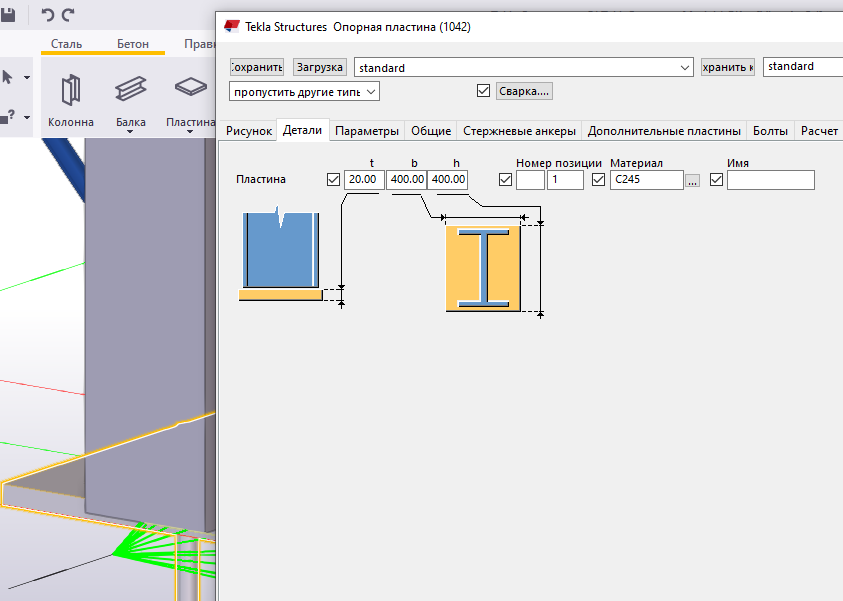Switch to the Рисунок tab
The height and width of the screenshot is (601, 843).
[x=249, y=131]
